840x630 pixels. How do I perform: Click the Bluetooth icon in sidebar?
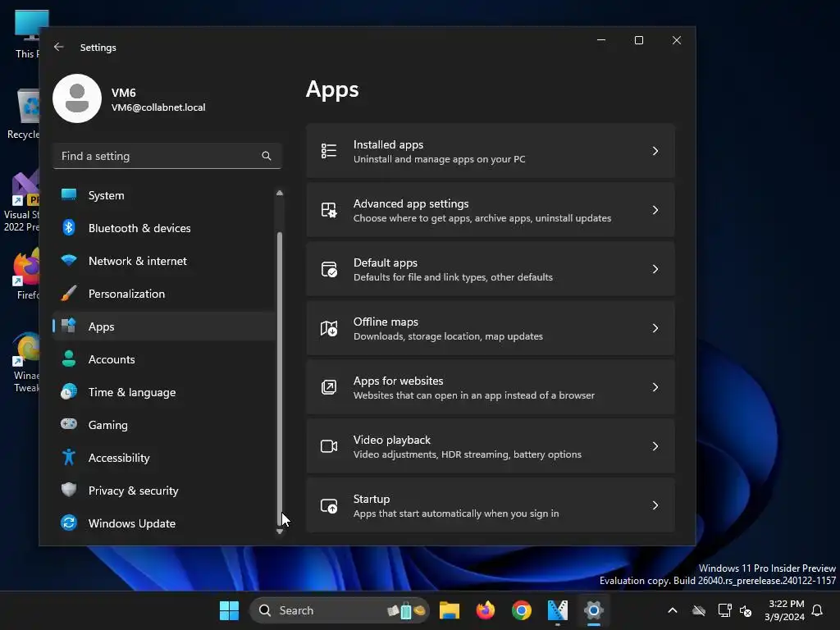tap(69, 228)
